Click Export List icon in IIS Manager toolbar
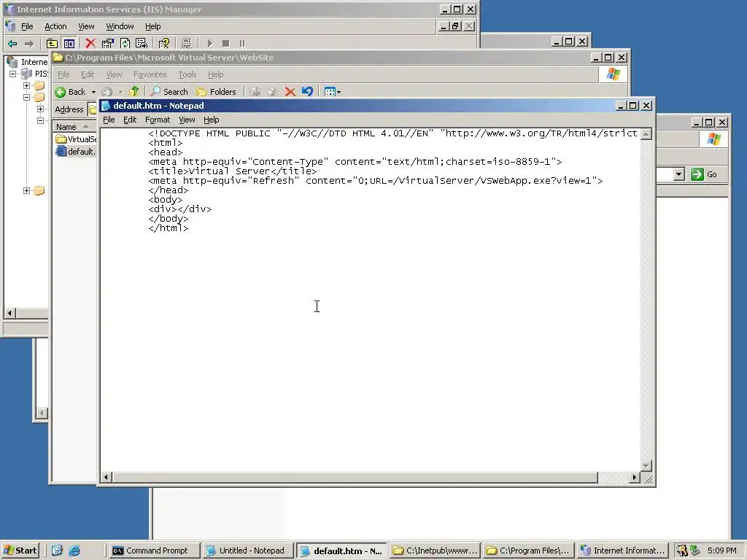Viewport: 747px width, 560px height. point(142,43)
